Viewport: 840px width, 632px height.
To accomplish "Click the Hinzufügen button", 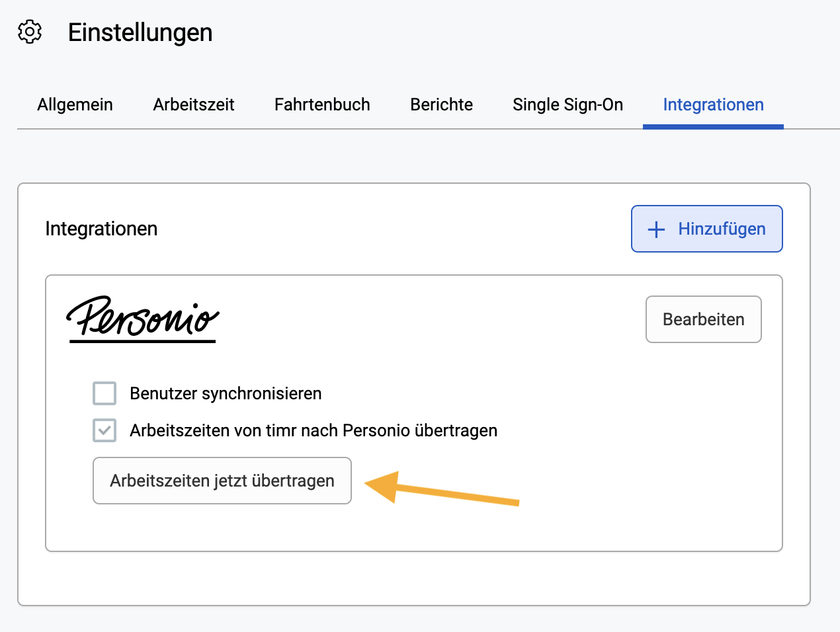I will tap(707, 229).
